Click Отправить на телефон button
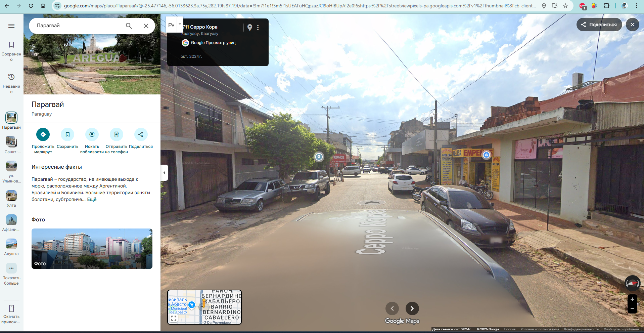Viewport: 644px width, 333px height. [117, 141]
